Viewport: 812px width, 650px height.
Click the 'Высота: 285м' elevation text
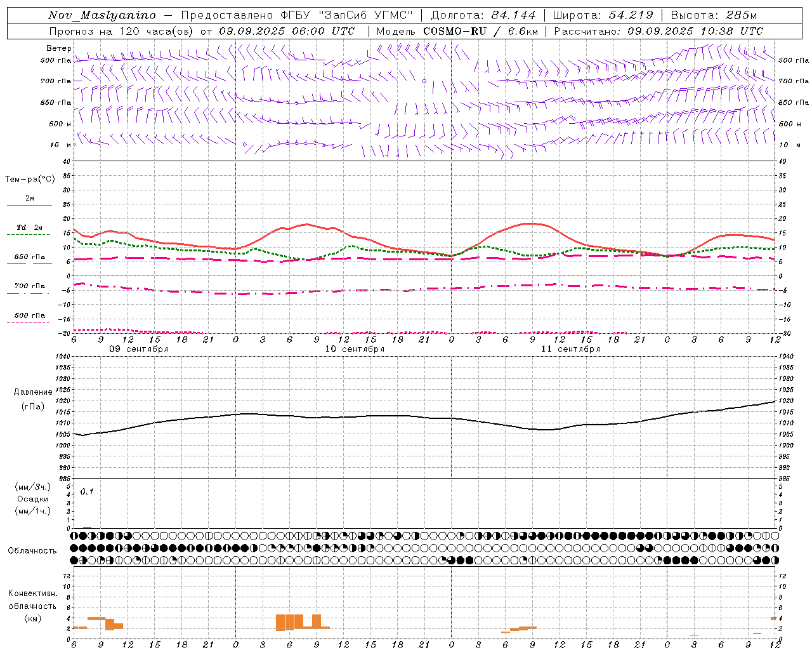[x=714, y=15]
